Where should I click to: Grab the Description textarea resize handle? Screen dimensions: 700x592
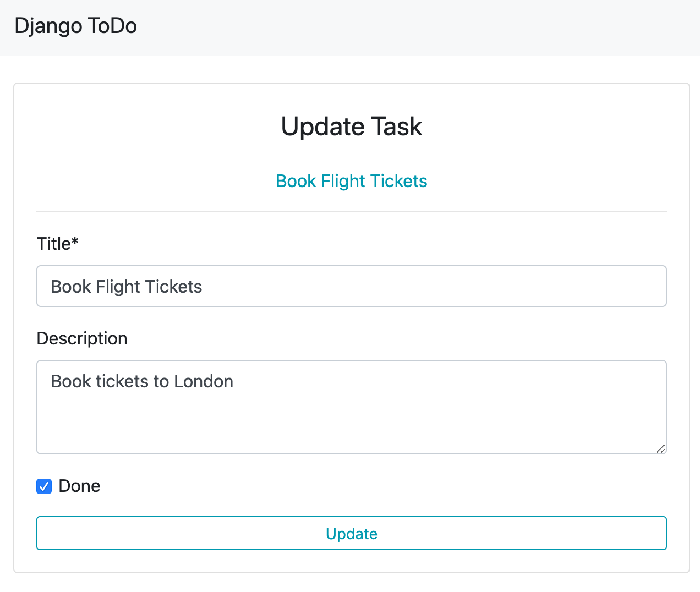[661, 448]
